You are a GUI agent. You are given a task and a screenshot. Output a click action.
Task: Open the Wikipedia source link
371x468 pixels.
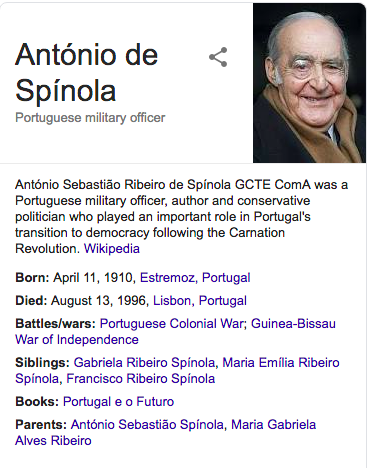click(112, 249)
